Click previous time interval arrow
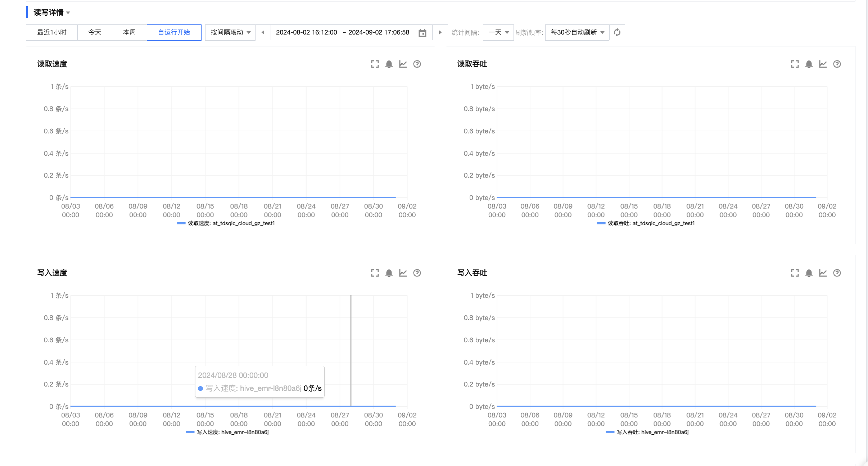 (263, 32)
